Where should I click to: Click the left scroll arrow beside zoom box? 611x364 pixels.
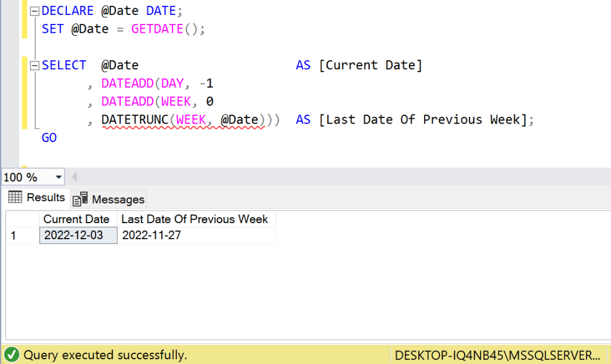[75, 177]
